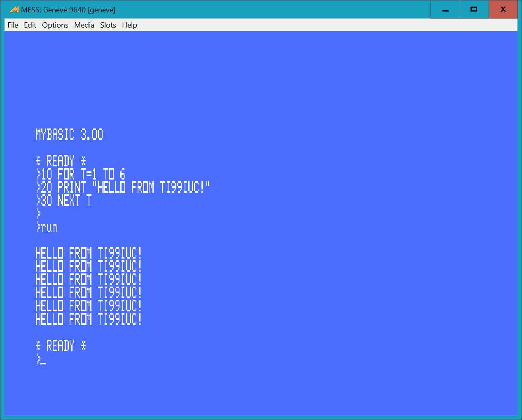Open the Slots menu

click(108, 25)
